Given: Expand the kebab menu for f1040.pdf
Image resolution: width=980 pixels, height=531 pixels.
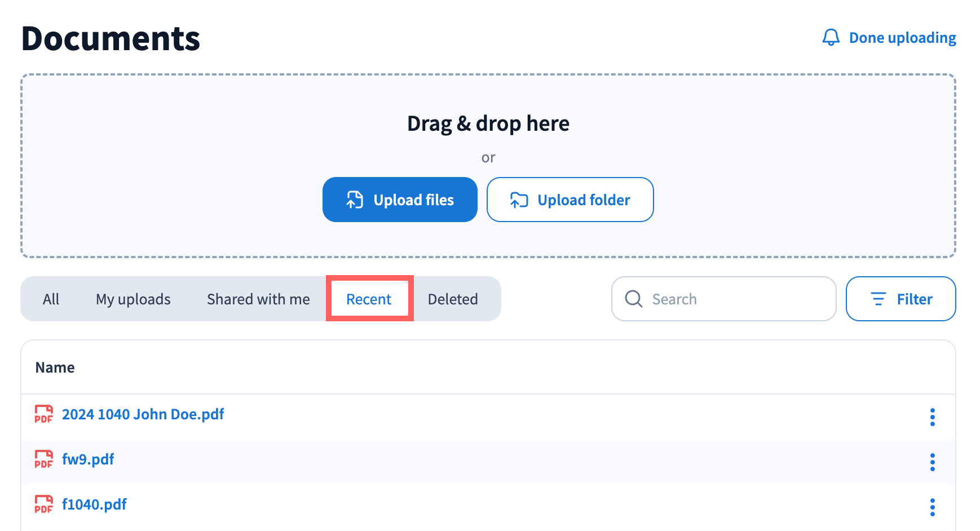Looking at the screenshot, I should [x=932, y=507].
